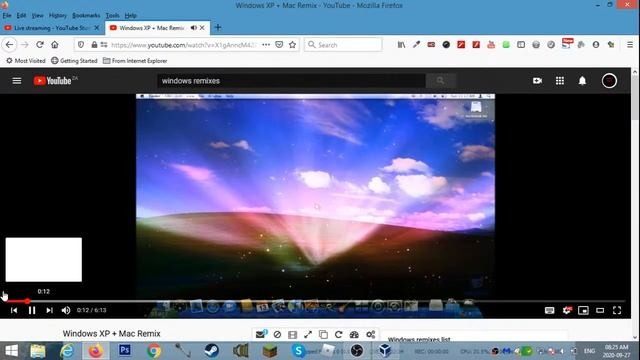Open the YouTube account avatar menu
The height and width of the screenshot is (360, 640).
[609, 81]
